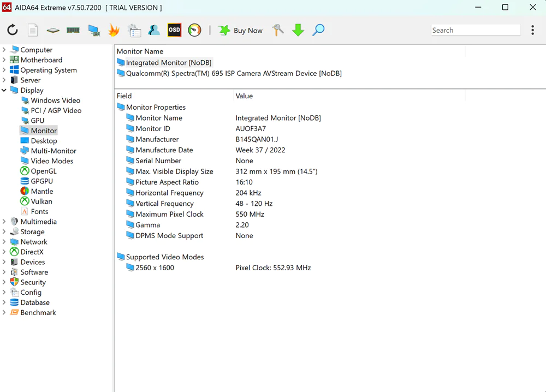This screenshot has height=392, width=546.
Task: Expand the Operating System tree node
Action: 4,70
